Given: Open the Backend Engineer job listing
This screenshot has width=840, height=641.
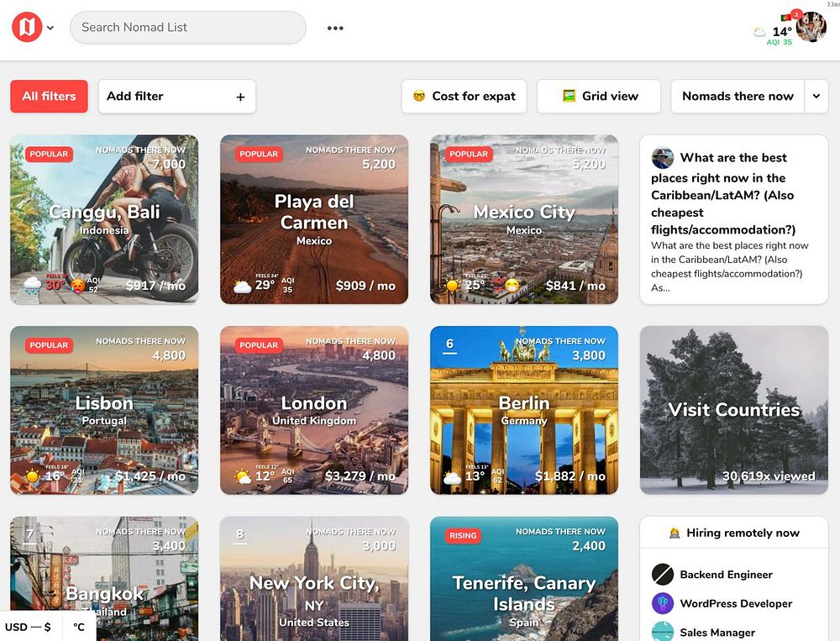Looking at the screenshot, I should 727,575.
